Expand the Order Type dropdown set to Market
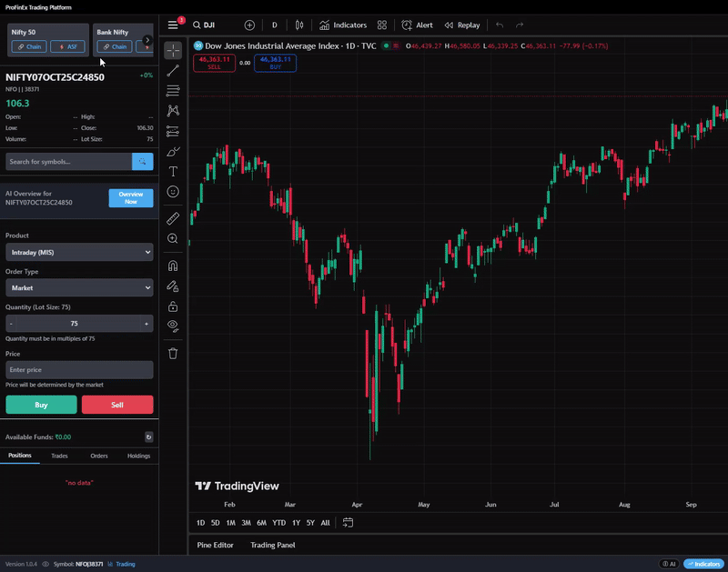The width and height of the screenshot is (728, 572). coord(79,288)
